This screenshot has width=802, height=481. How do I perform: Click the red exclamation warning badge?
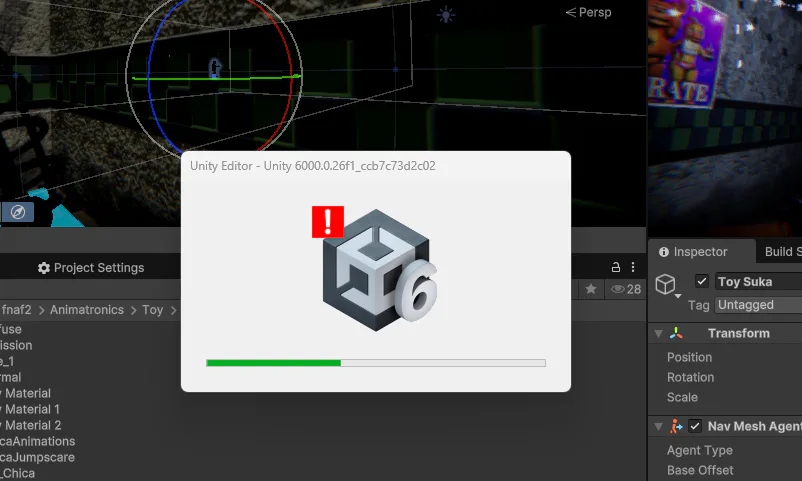(328, 222)
